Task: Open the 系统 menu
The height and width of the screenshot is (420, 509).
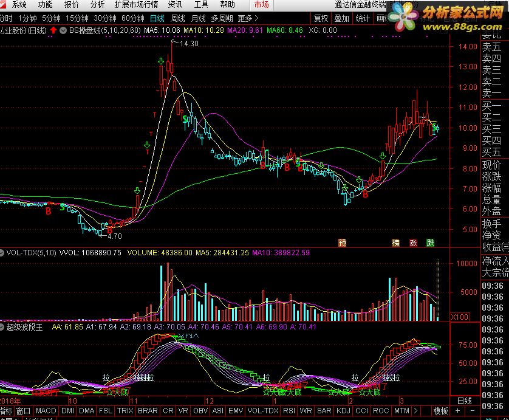Action: click(19, 4)
